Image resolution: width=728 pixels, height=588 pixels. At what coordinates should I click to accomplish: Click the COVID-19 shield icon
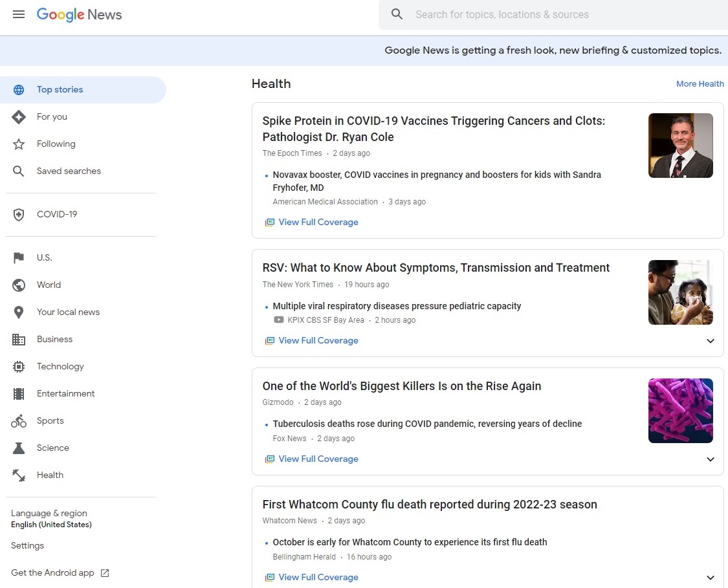[19, 214]
